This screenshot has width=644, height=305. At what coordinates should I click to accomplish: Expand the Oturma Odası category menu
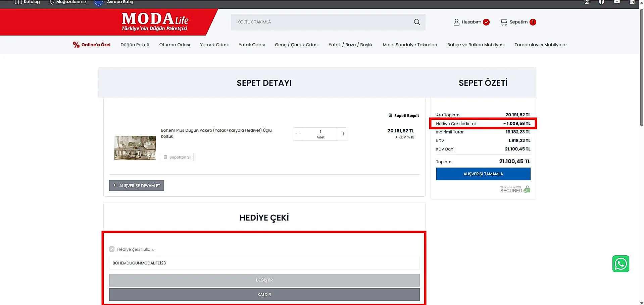[175, 45]
